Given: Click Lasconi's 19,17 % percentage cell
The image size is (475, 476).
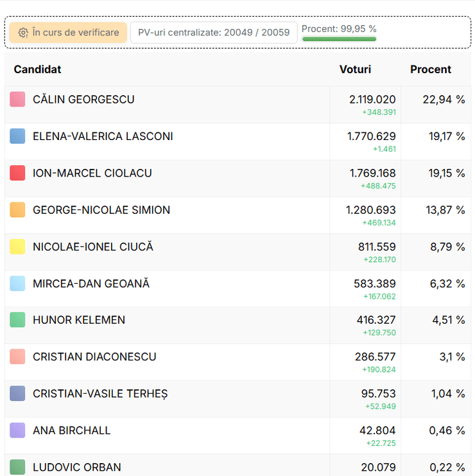Looking at the screenshot, I should (447, 136).
